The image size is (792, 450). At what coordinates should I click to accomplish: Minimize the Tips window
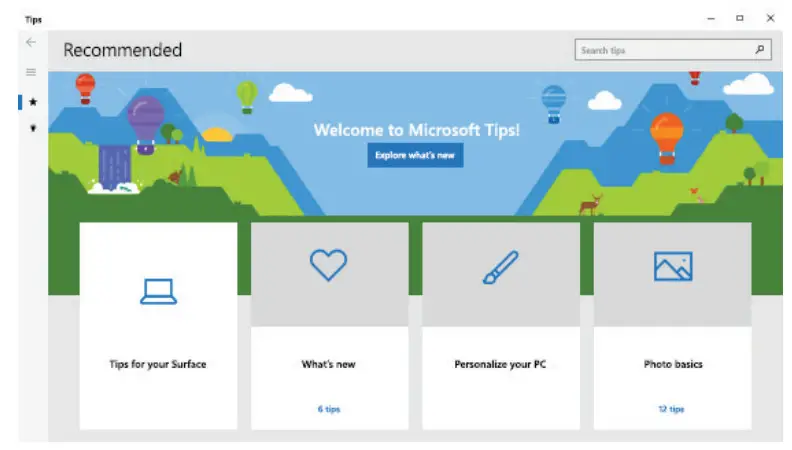coord(711,19)
